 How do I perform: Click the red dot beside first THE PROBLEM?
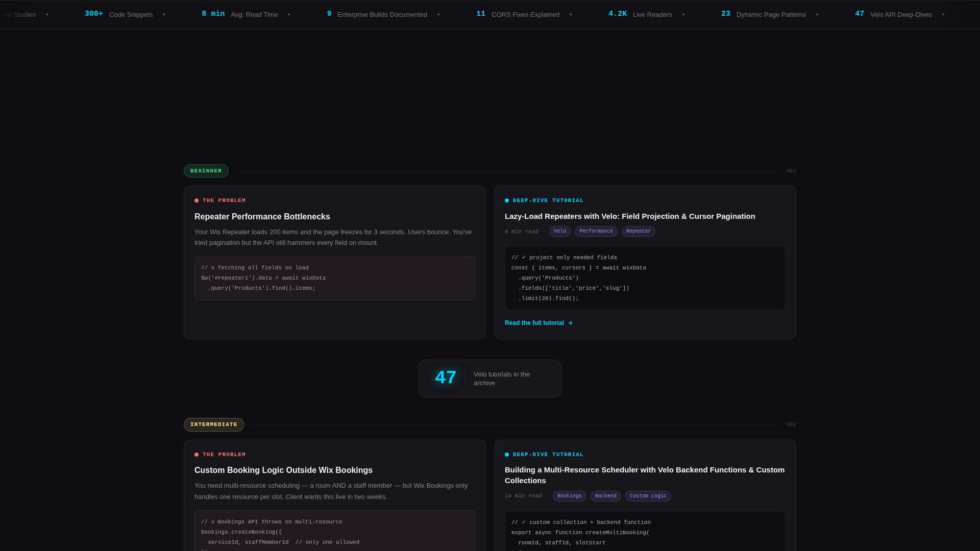click(197, 201)
